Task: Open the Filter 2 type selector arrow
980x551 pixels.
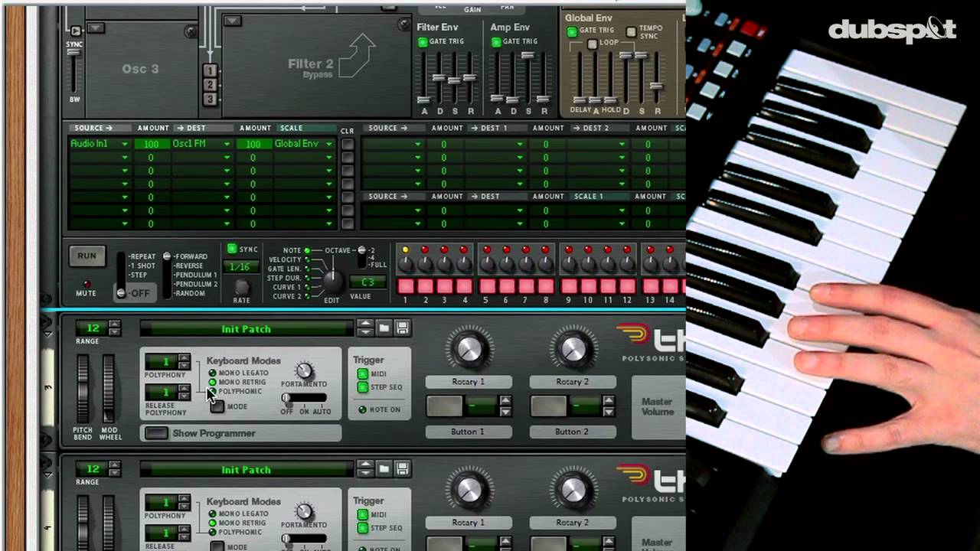Action: [233, 21]
